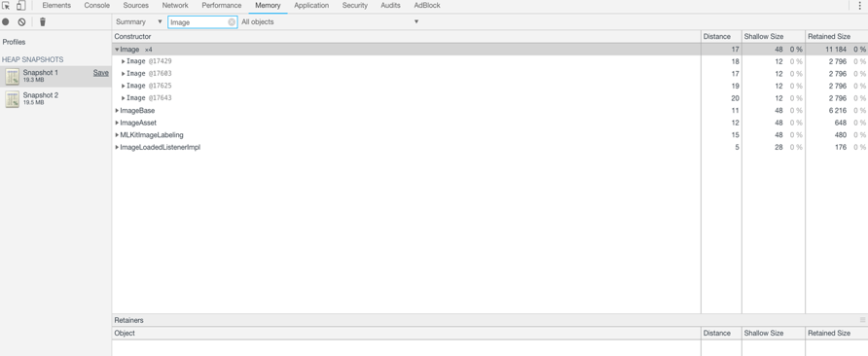This screenshot has height=356, width=868.
Task: Click the inspect element picker icon
Action: [x=6, y=6]
